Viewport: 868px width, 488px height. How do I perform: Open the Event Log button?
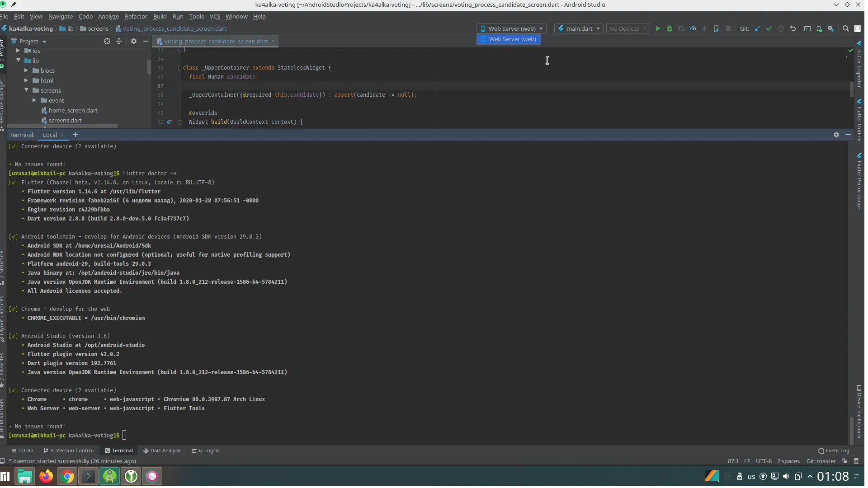(x=834, y=450)
